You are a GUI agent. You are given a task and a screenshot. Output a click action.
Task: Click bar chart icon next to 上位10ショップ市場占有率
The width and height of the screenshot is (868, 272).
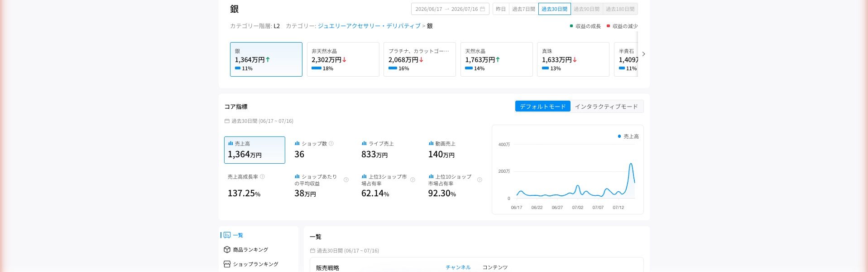pos(431,176)
